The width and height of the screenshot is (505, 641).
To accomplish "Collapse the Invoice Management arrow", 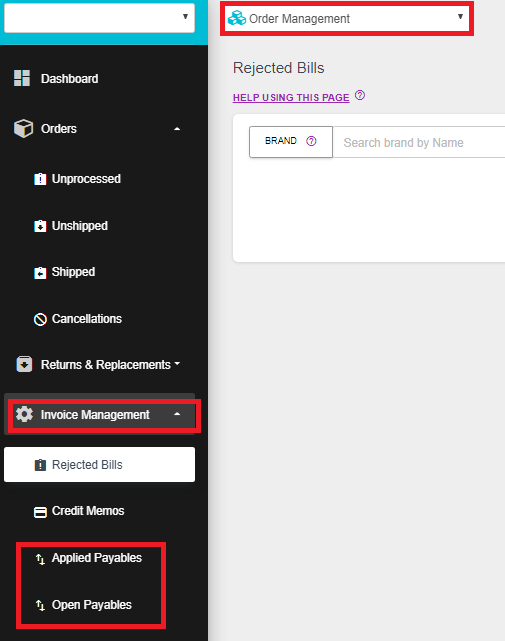I will tap(177, 414).
